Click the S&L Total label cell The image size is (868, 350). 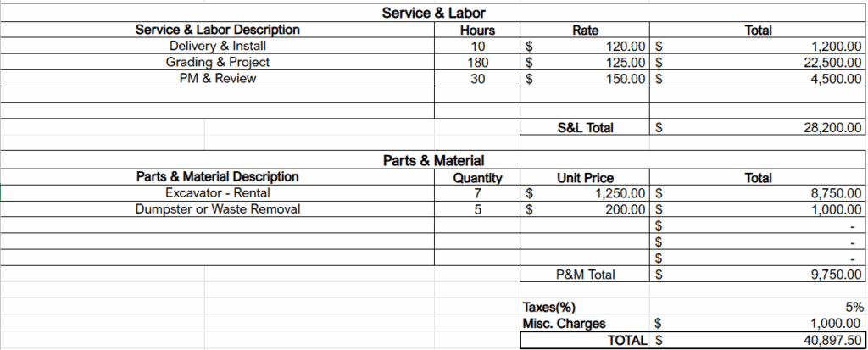pyautogui.click(x=584, y=128)
